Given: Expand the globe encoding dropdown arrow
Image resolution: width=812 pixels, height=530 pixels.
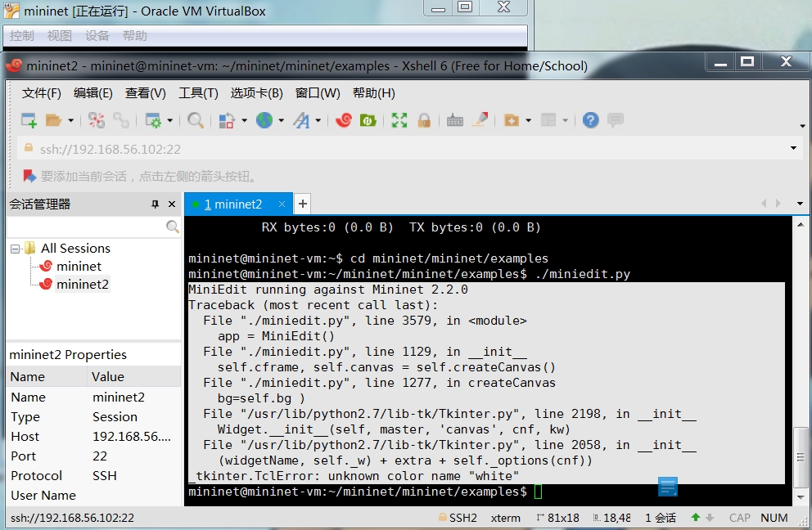Looking at the screenshot, I should tap(282, 120).
